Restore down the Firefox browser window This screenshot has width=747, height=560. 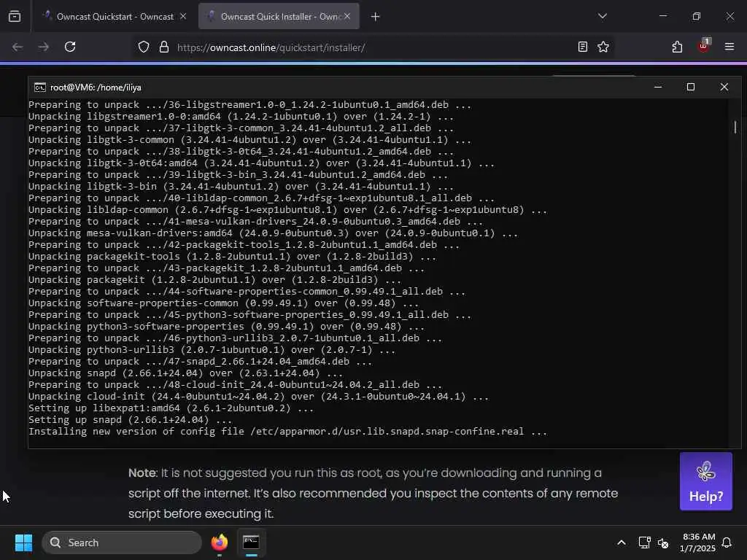697,16
